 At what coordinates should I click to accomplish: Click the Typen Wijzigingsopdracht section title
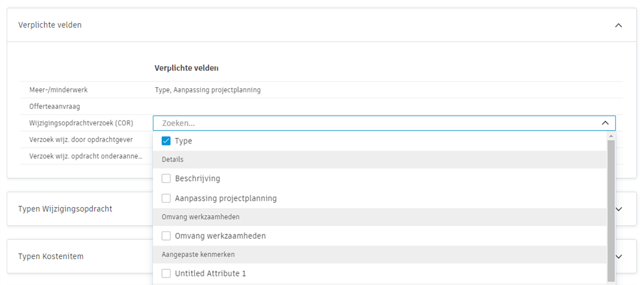(x=65, y=209)
